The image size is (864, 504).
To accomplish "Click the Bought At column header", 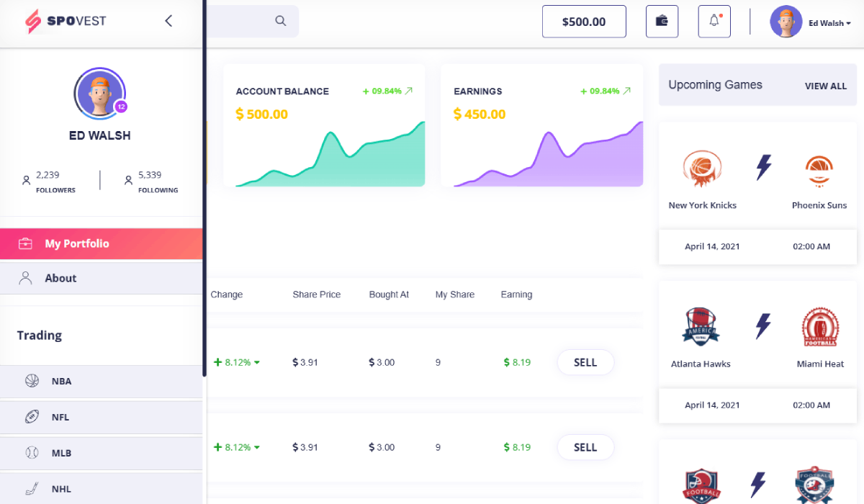I will click(x=390, y=294).
